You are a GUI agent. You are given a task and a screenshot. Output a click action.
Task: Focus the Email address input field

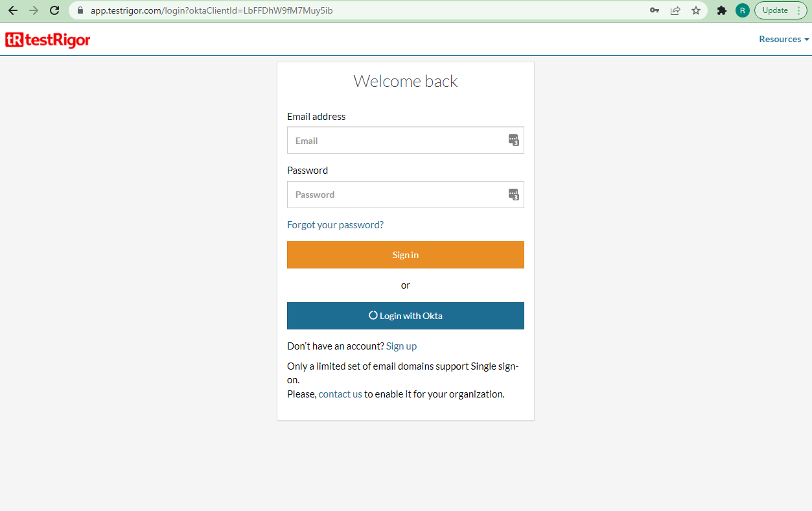[395, 140]
